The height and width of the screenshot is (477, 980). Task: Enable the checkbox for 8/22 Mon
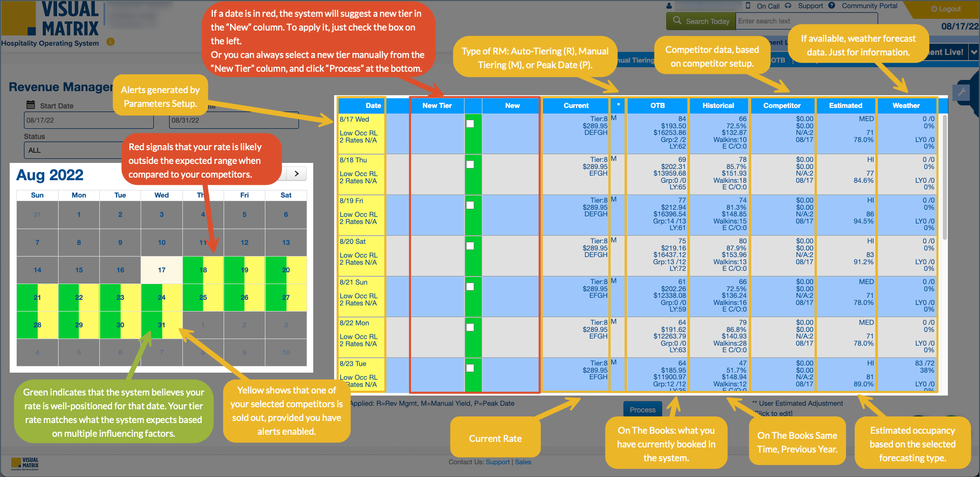pos(470,327)
